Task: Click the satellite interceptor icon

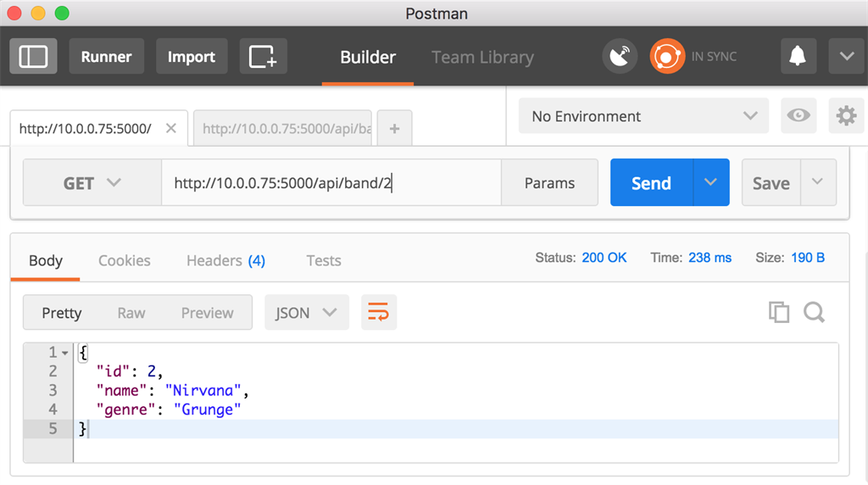Action: click(620, 57)
